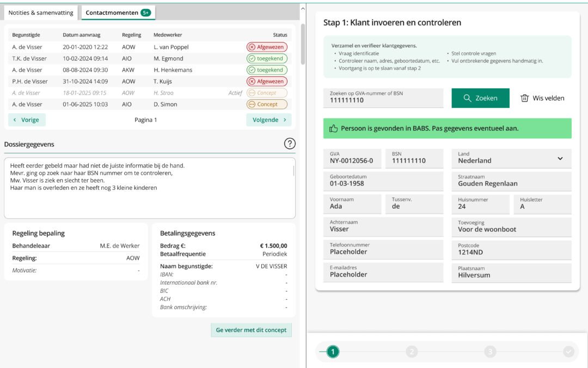The width and height of the screenshot is (588, 368).
Task: Expand the Vorige page navigation chevron
Action: tap(15, 119)
